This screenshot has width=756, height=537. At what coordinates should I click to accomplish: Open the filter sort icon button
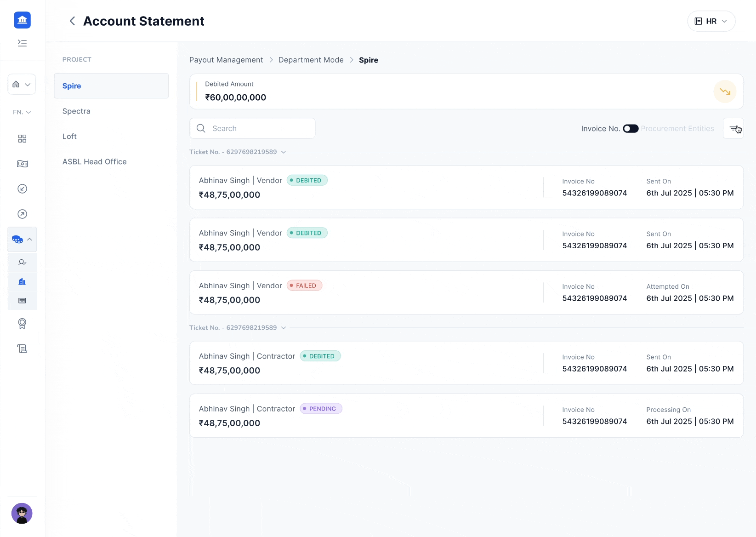(733, 128)
